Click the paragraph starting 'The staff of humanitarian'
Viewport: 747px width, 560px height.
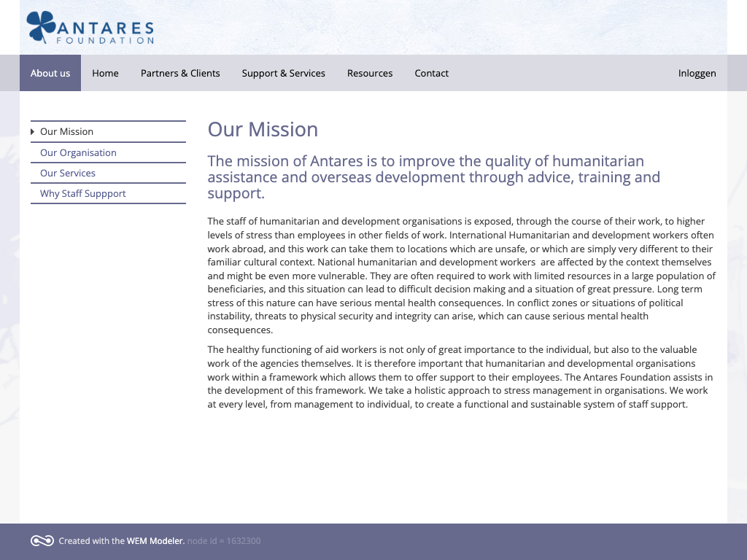461,275
